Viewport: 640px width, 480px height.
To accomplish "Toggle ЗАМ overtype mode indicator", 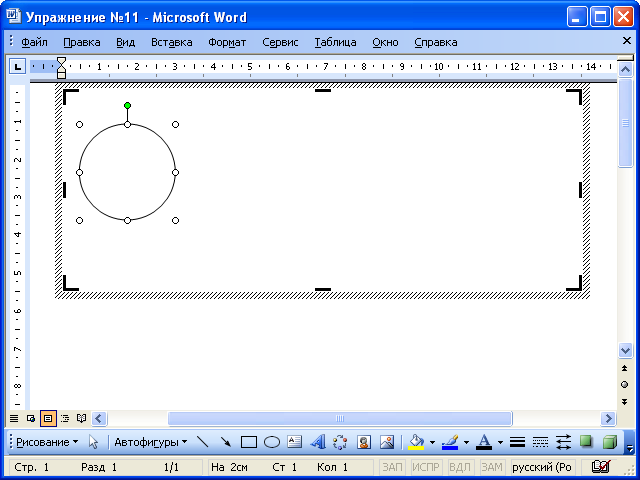I will [x=491, y=467].
